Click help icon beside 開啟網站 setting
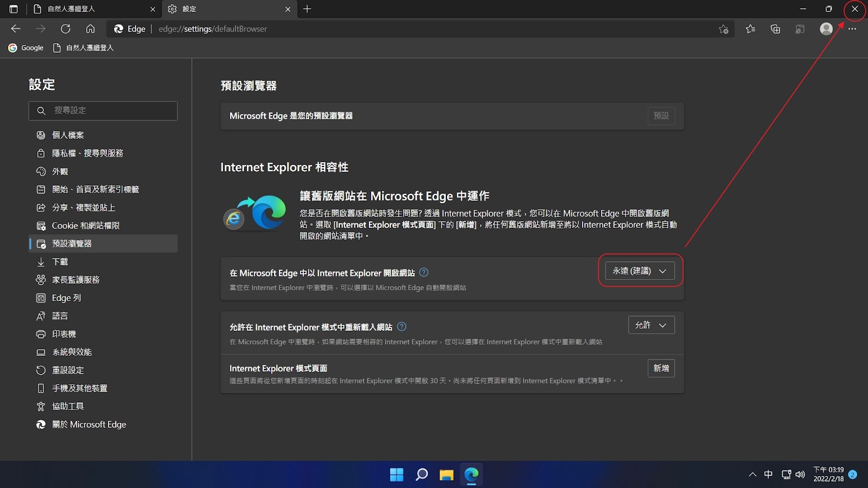 pos(424,273)
